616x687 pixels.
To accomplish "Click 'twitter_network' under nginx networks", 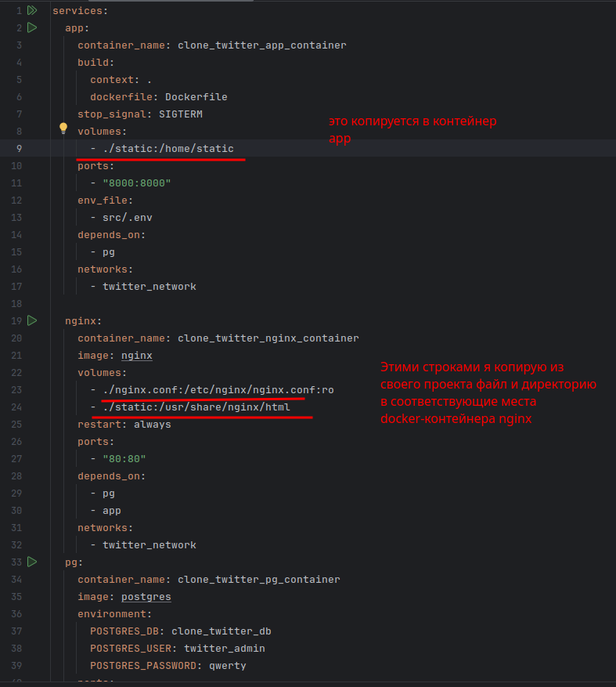I will (x=149, y=545).
